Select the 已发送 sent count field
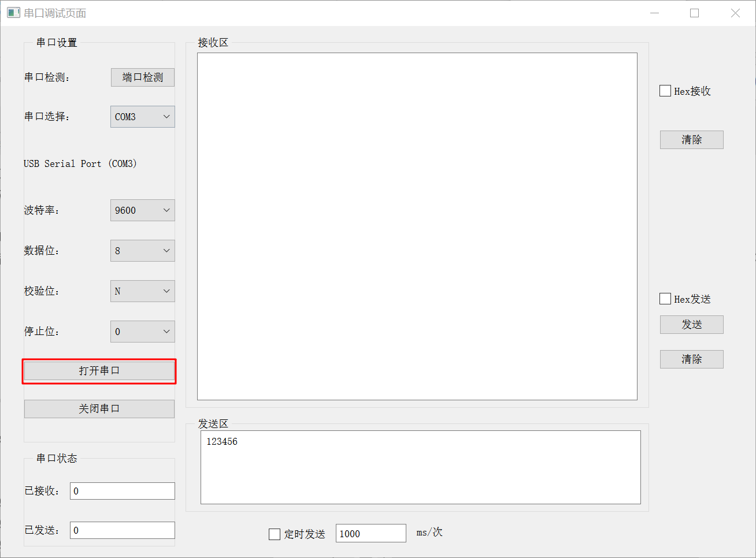The height and width of the screenshot is (558, 756). [122, 530]
